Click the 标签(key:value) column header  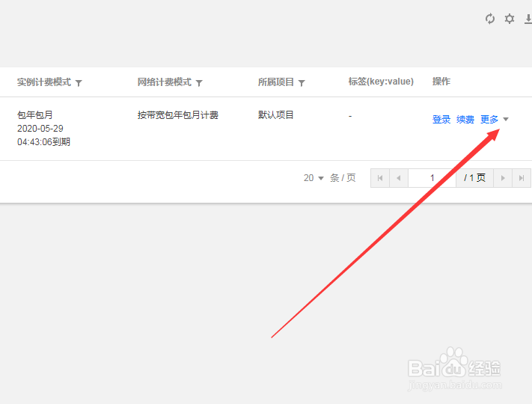pyautogui.click(x=381, y=82)
